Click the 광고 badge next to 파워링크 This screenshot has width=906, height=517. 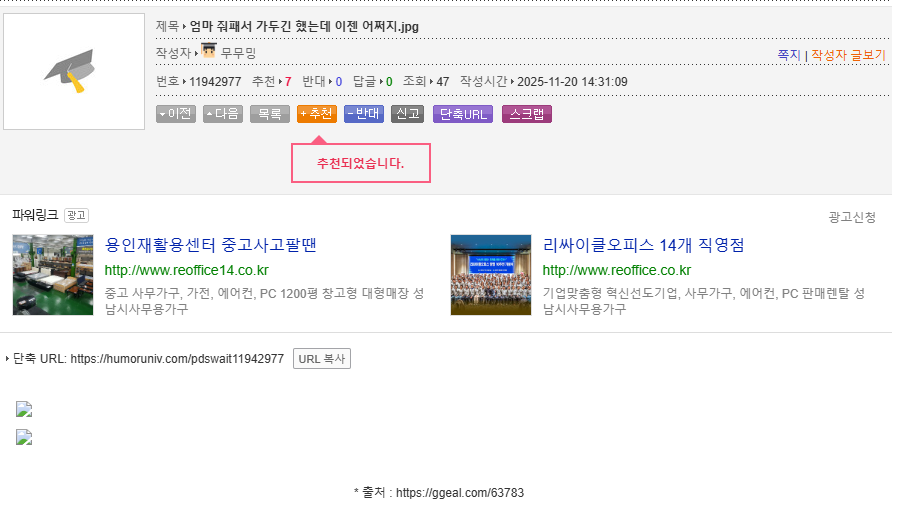click(76, 215)
